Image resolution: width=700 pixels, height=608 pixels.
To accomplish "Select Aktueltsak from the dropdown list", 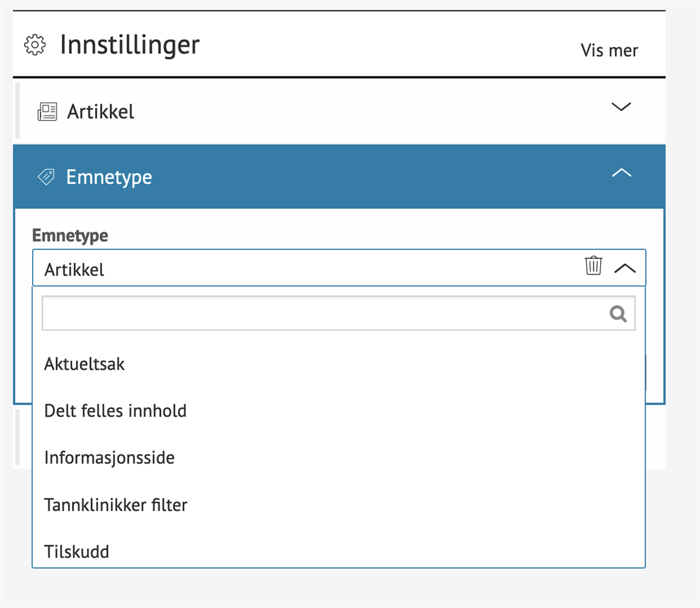I will (x=84, y=364).
